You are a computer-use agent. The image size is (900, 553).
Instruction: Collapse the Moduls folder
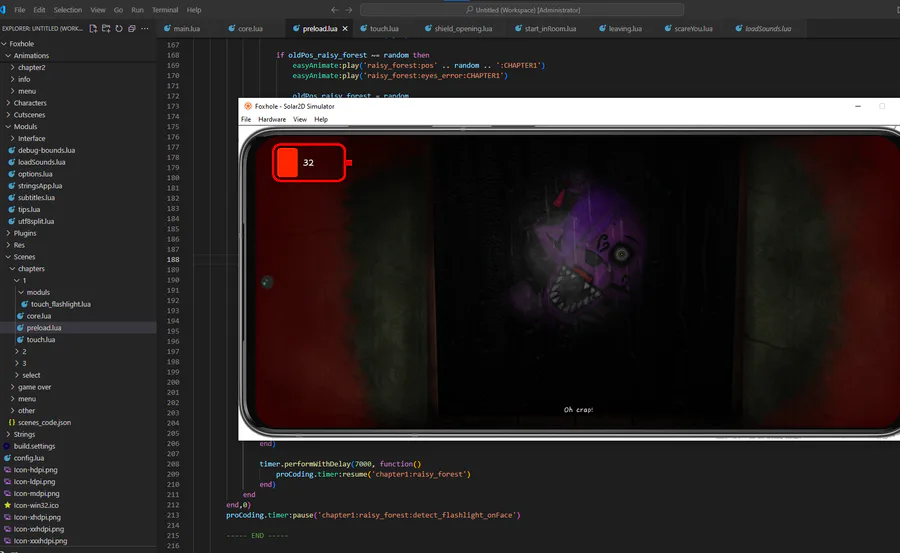(25, 127)
